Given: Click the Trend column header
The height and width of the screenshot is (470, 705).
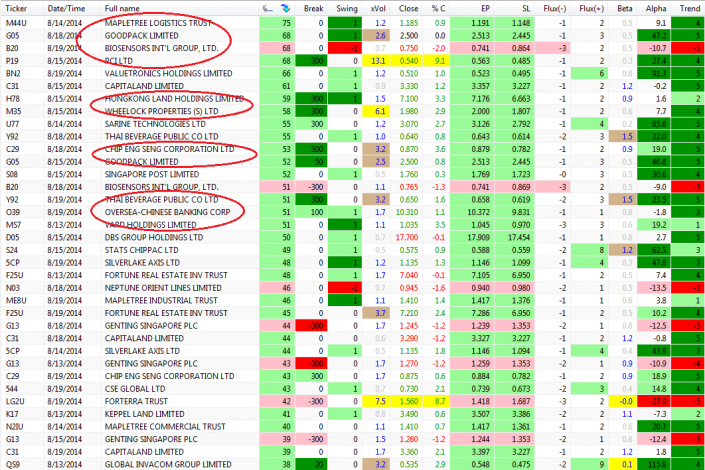Looking at the screenshot, I should [x=690, y=8].
